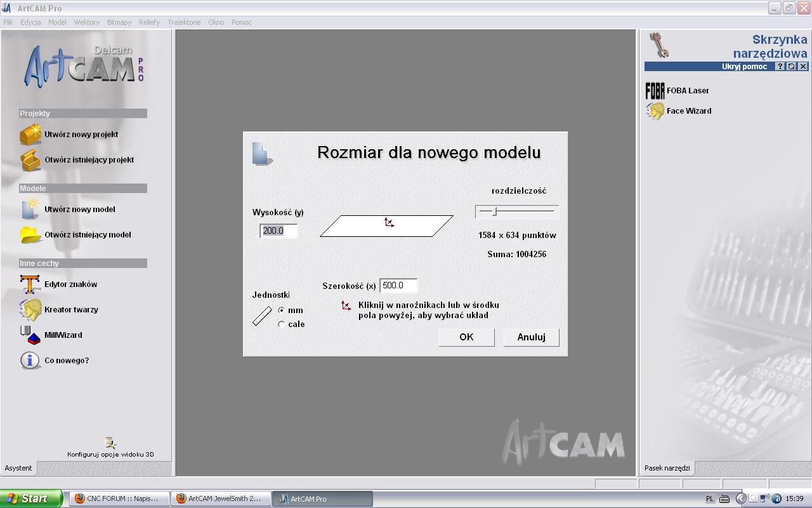Open the Plik menu
Image resolution: width=812 pixels, height=508 pixels.
point(8,22)
